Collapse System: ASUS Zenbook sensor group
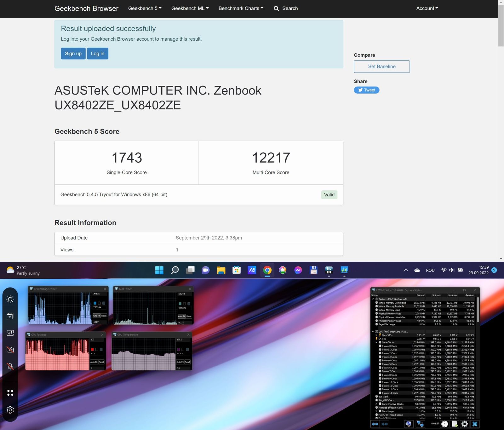 [373, 299]
